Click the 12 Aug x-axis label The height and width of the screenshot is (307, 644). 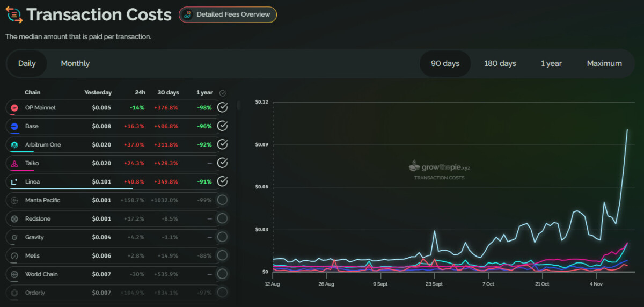coord(272,284)
